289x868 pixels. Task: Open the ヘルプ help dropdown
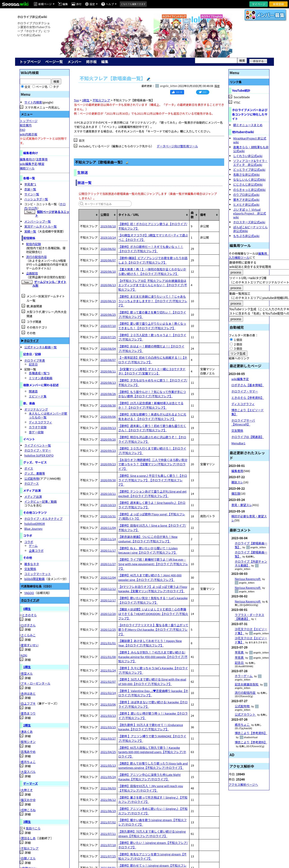tap(109, 4)
